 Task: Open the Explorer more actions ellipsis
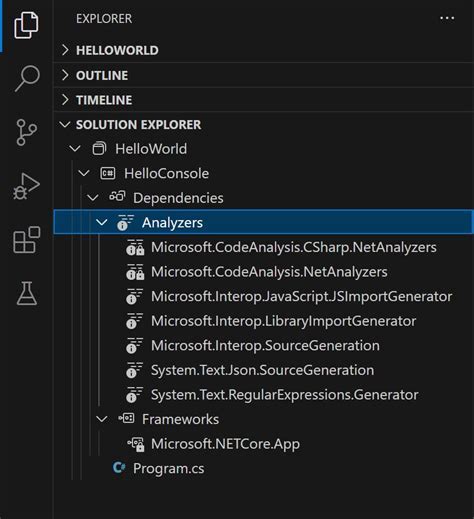click(447, 18)
